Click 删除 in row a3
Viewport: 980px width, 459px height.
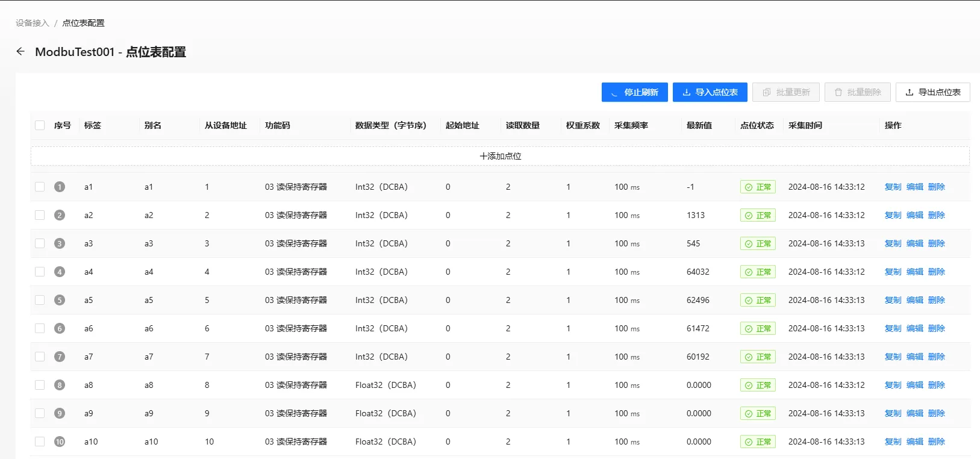(936, 243)
